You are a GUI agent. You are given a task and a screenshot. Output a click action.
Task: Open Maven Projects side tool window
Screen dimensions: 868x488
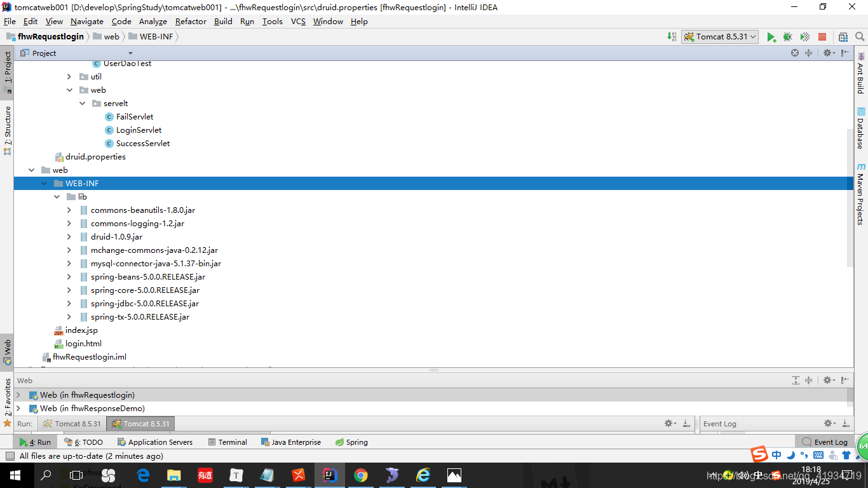(860, 194)
